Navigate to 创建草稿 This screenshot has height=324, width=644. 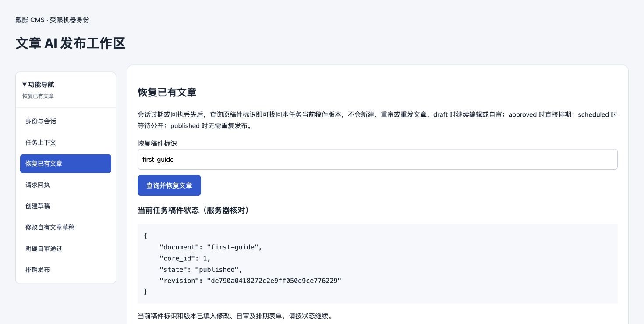point(66,206)
